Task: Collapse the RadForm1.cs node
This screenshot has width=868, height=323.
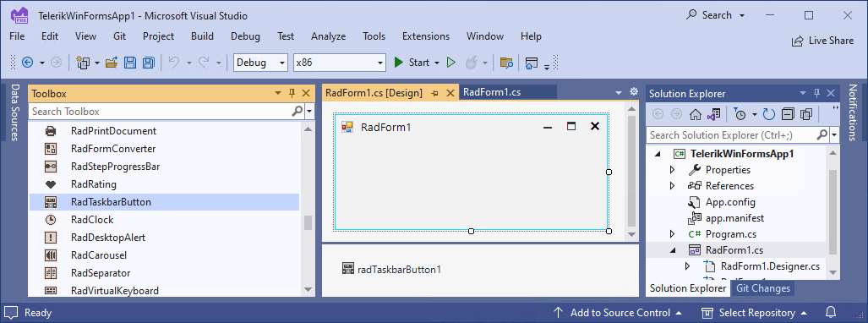Action: click(673, 250)
